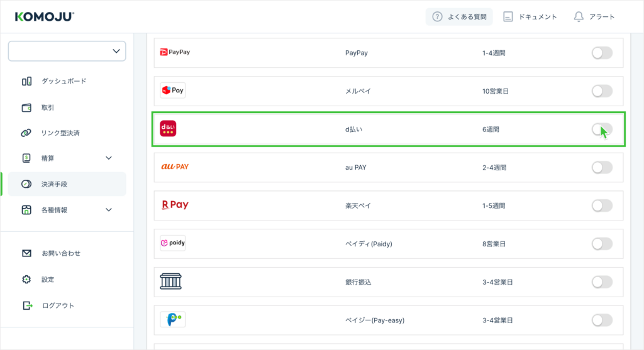Enable the メルペイ toggle
The height and width of the screenshot is (350, 644).
click(x=602, y=90)
